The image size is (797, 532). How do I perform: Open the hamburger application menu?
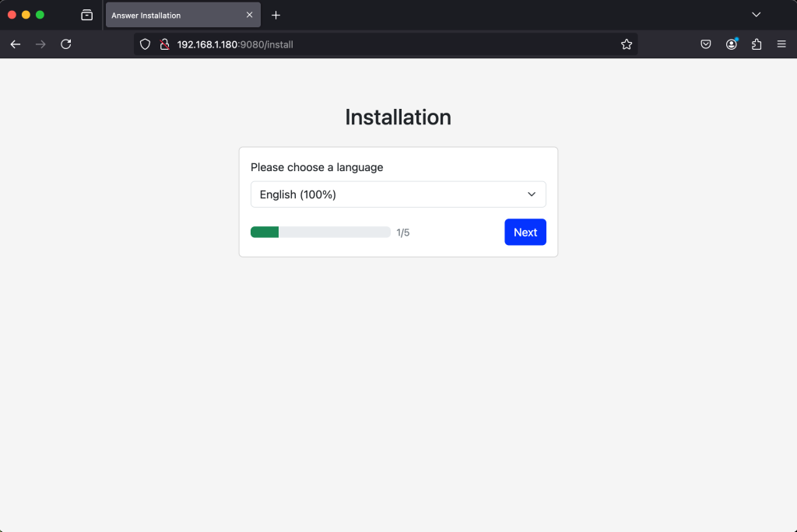(781, 44)
